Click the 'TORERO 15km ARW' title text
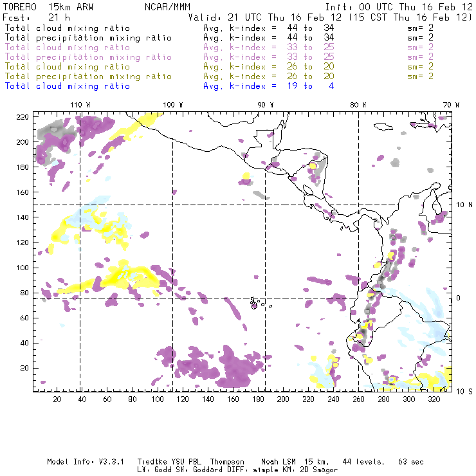 pyautogui.click(x=48, y=7)
